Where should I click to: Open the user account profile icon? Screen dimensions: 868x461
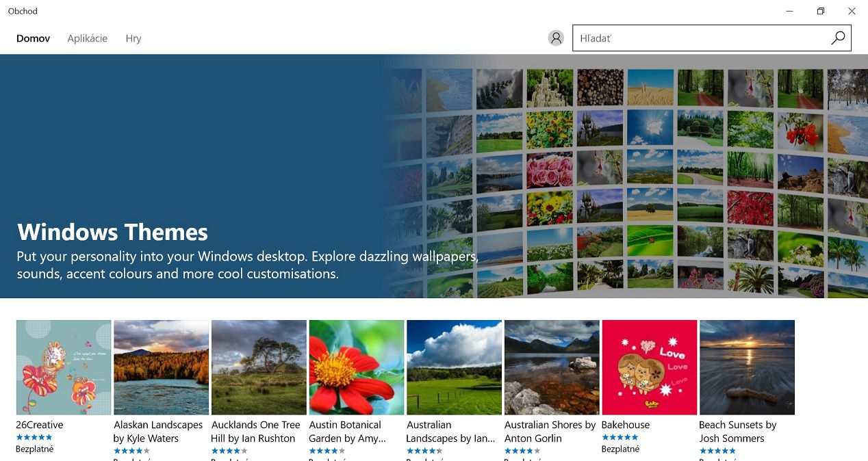pyautogui.click(x=556, y=38)
